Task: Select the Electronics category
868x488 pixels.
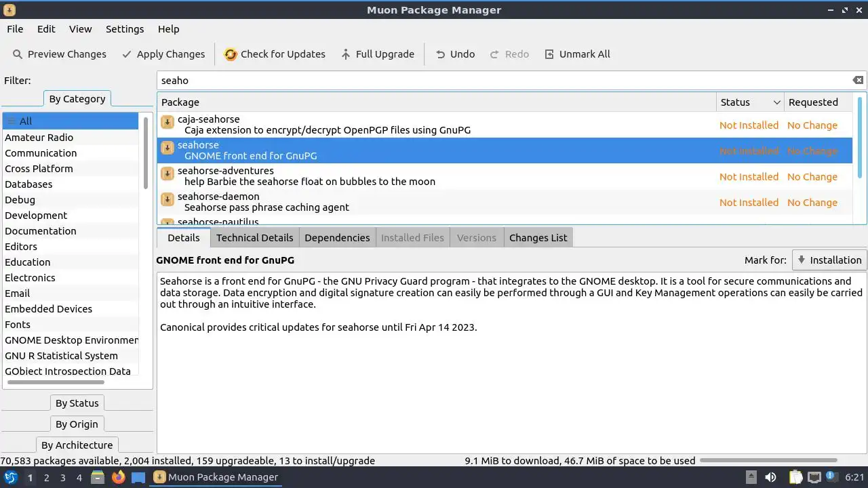Action: [x=71, y=278]
